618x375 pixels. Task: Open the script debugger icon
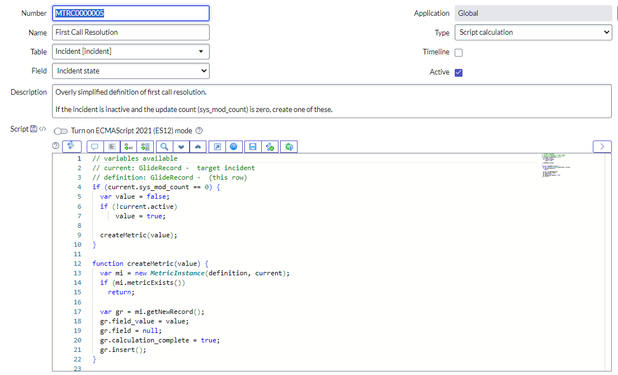click(270, 147)
